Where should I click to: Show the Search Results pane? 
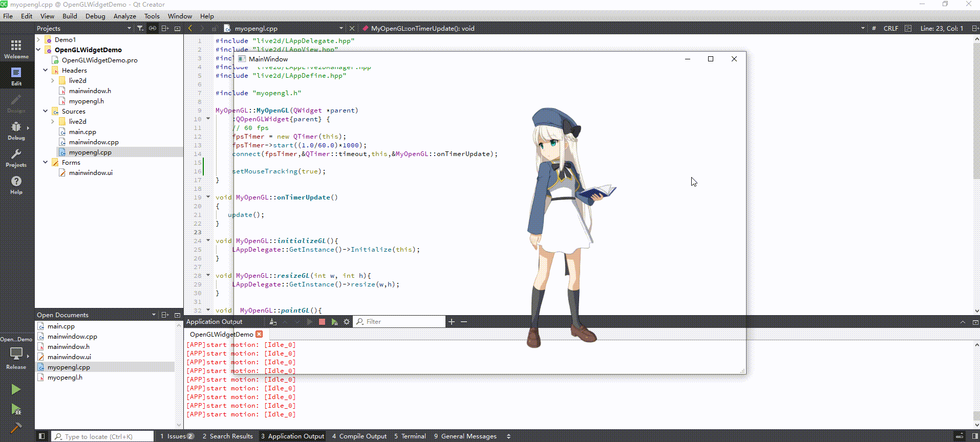pyautogui.click(x=228, y=436)
